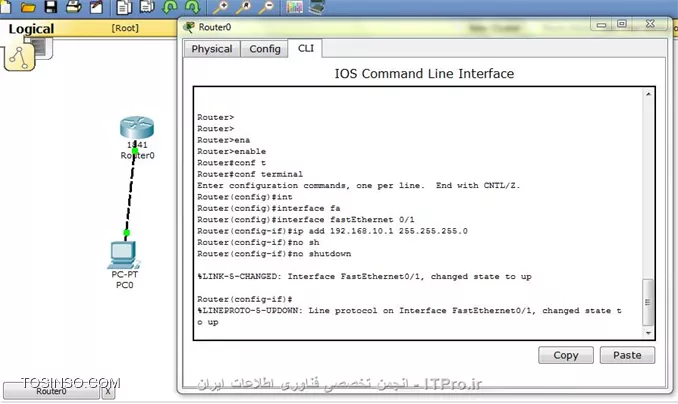
Task: Paste with the paste toolbar icon
Action: [147, 6]
